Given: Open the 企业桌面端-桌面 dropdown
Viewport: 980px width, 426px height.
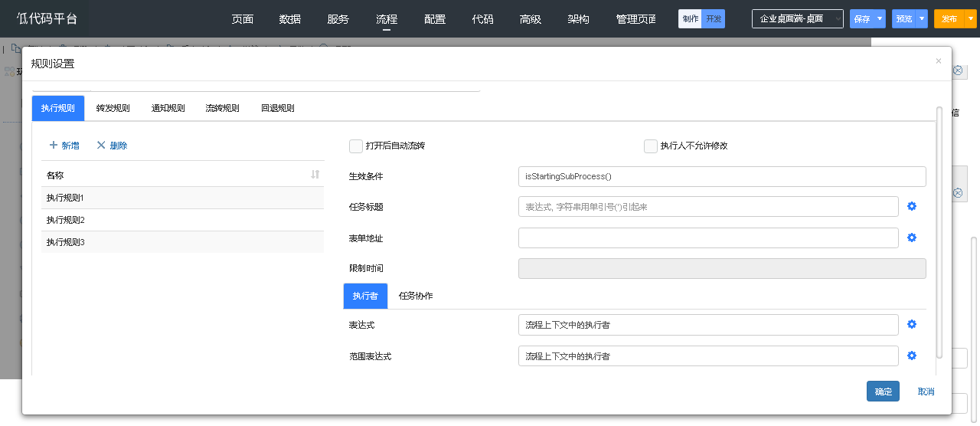Looking at the screenshot, I should [x=797, y=18].
